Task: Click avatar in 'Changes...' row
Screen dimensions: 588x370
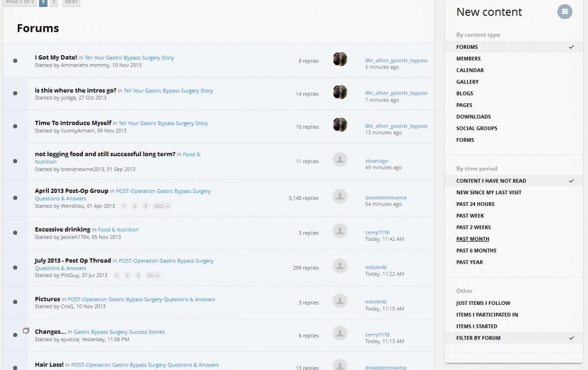Action: point(340,334)
